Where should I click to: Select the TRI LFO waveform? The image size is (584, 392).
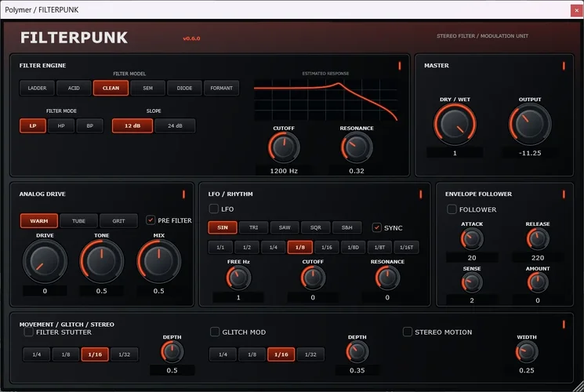point(254,227)
